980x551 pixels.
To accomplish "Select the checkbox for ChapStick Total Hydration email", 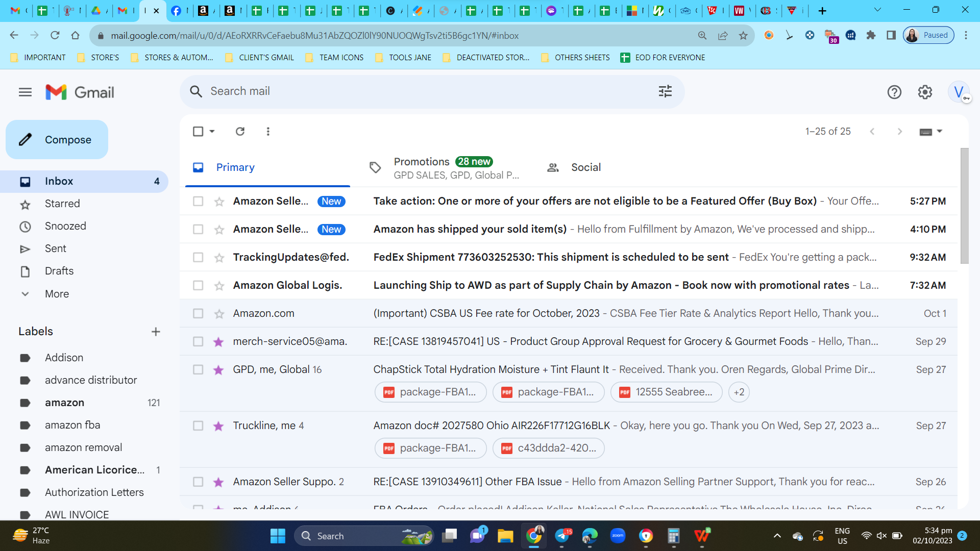I will pos(198,370).
